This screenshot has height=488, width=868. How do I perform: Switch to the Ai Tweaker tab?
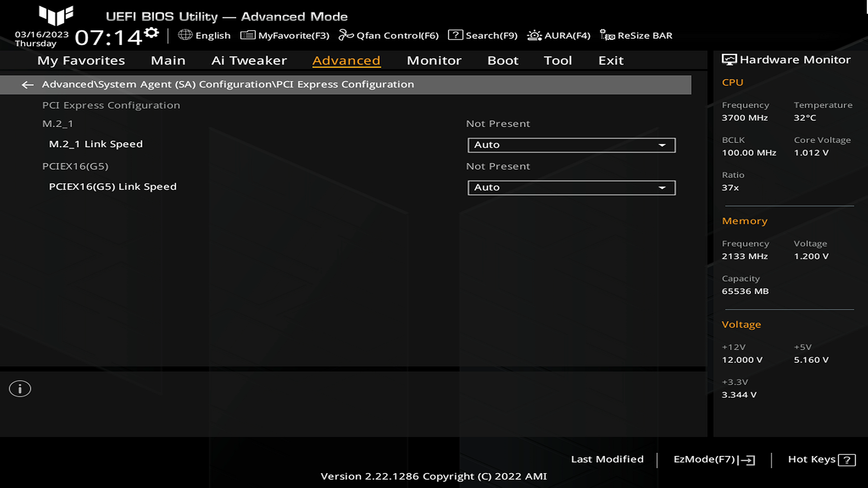(x=249, y=61)
